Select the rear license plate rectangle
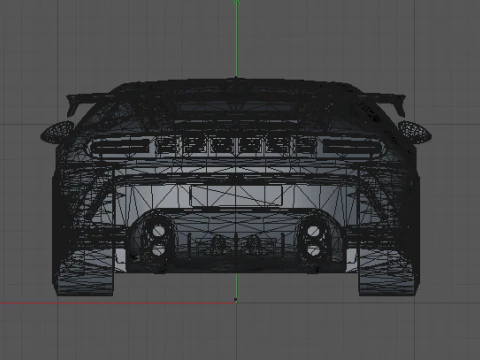Screen dimensions: 480x360 pyautogui.click(x=236, y=196)
